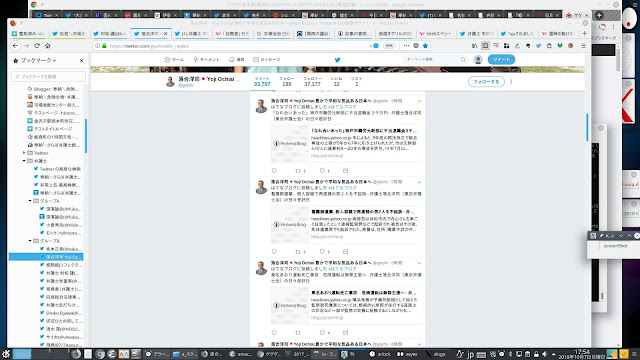The width and height of the screenshot is (640, 360).
Task: Open the profile avatar menu in Twitter header
Action: pyautogui.click(x=478, y=60)
